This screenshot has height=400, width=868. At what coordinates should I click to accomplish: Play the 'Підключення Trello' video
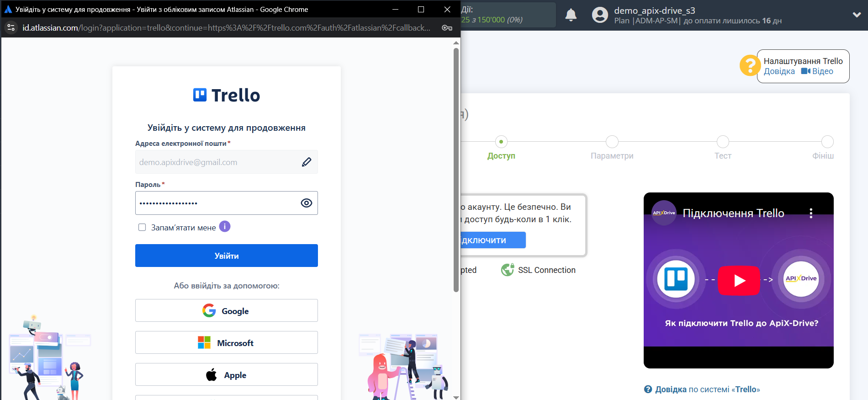739,280
